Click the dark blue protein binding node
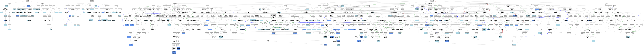Screen dimensions: 644x54 pos(29,6)
